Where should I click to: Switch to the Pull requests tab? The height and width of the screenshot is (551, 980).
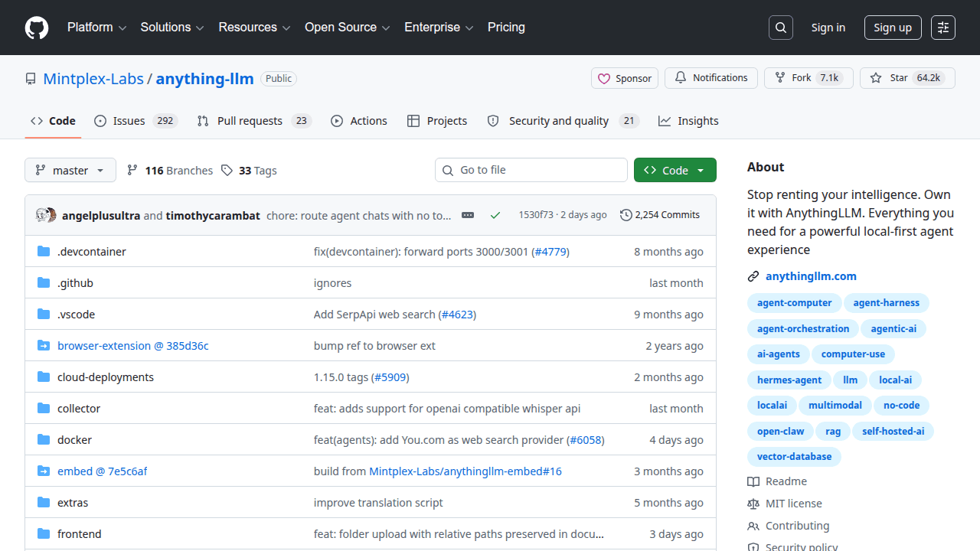tap(253, 121)
